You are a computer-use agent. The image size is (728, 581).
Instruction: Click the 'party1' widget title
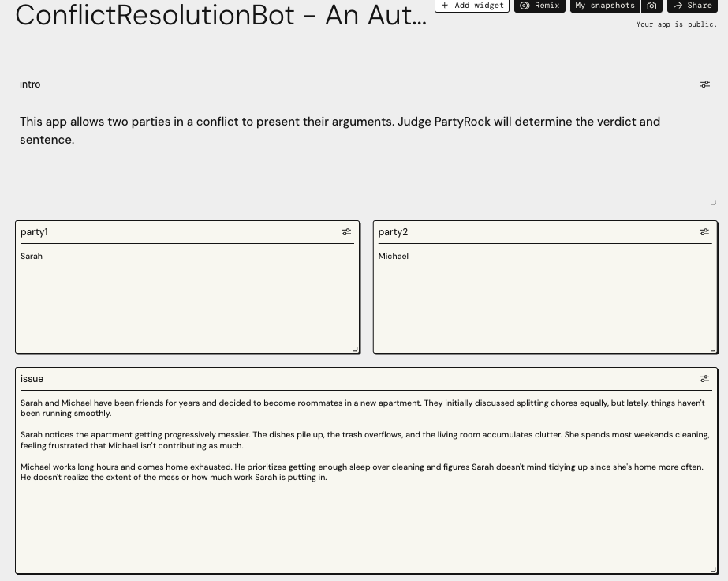pos(35,232)
